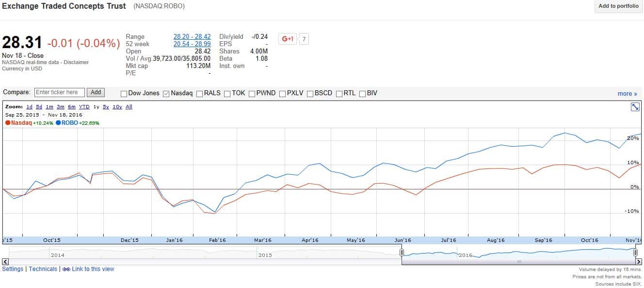Click the blue ROBO series dot
Image resolution: width=644 pixels, height=288 pixels.
[58, 123]
